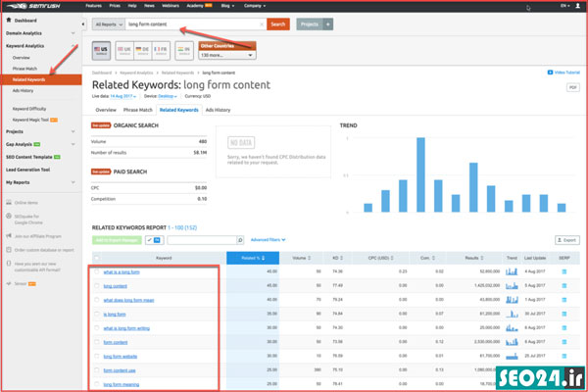Image resolution: width=588 pixels, height=392 pixels.
Task: Open the Other Countries '130 more' dropdown
Action: [227, 55]
